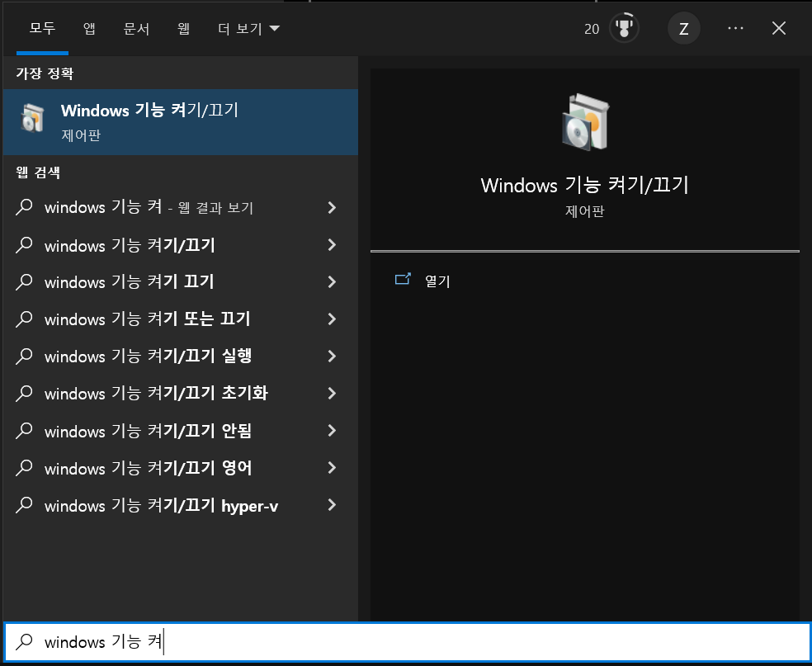Expand arrow for 'windows 기능 켜 - 웹 결과 보기'
Screen dimensions: 812x666
(332, 207)
